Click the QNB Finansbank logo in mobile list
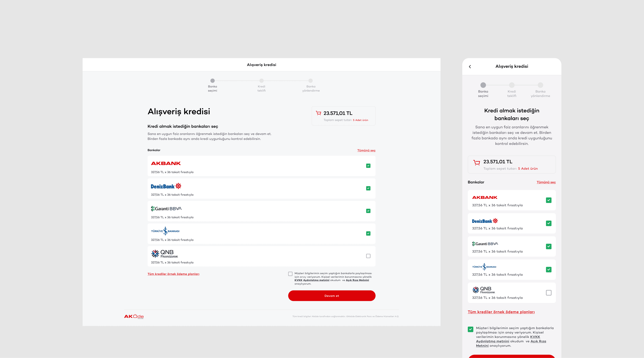The width and height of the screenshot is (644, 358). pyautogui.click(x=483, y=290)
